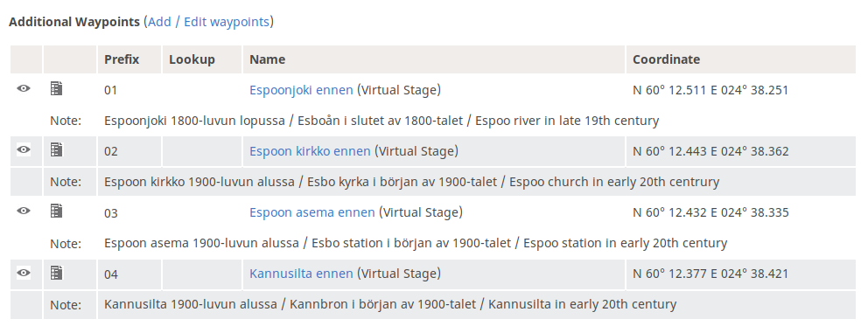Toggle visibility eye for waypoint 02
The image size is (868, 326).
[x=24, y=149]
